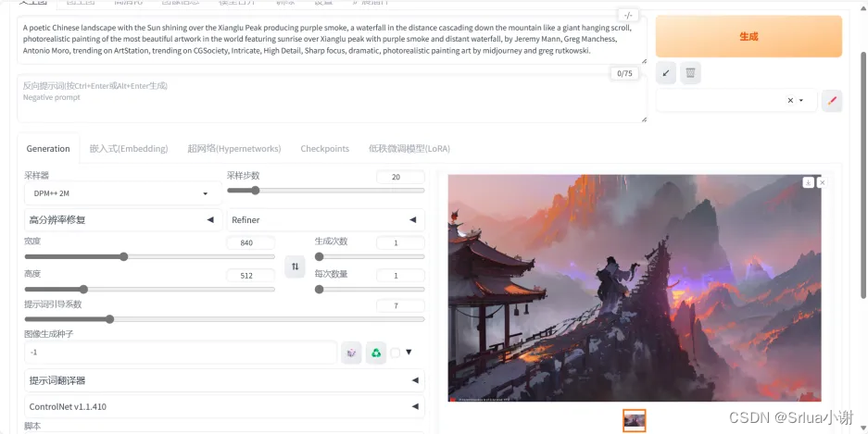This screenshot has height=434, width=868.
Task: Click the 图像生成种子 field showing -1
Action: point(181,353)
